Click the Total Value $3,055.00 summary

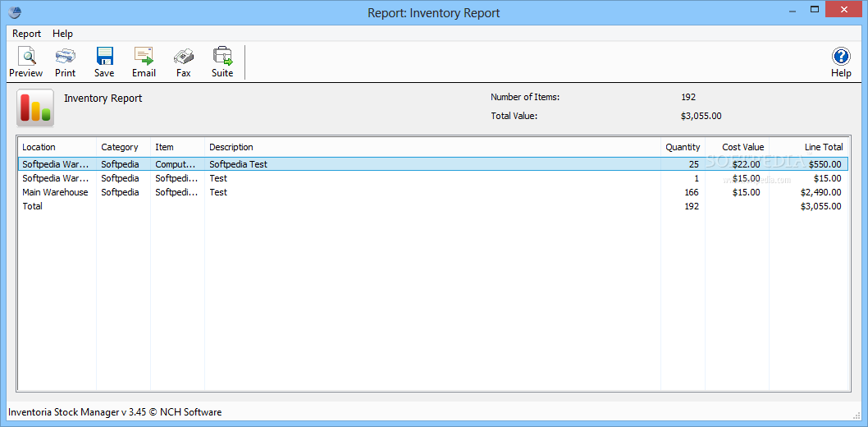click(x=701, y=116)
